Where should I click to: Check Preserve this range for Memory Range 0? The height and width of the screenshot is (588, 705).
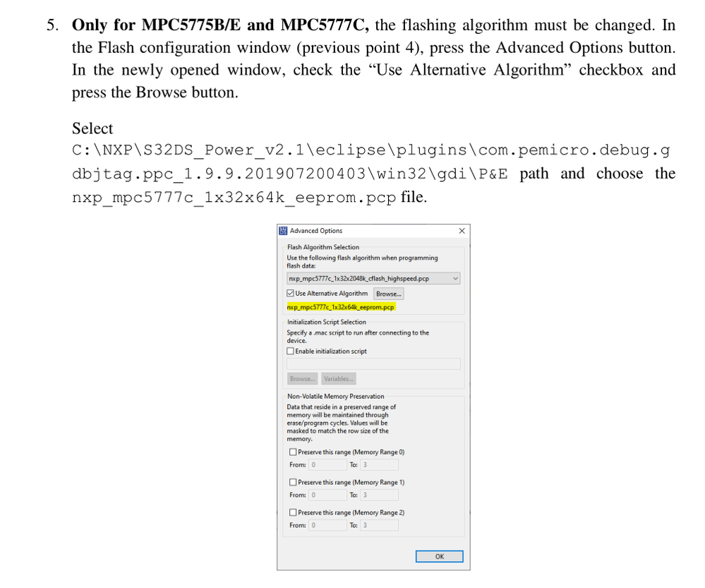(x=293, y=452)
